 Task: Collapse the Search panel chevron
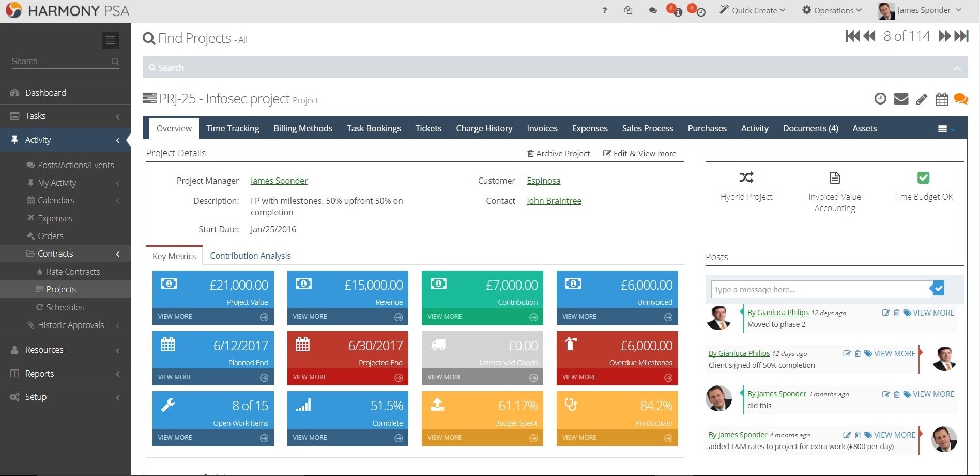pos(957,68)
